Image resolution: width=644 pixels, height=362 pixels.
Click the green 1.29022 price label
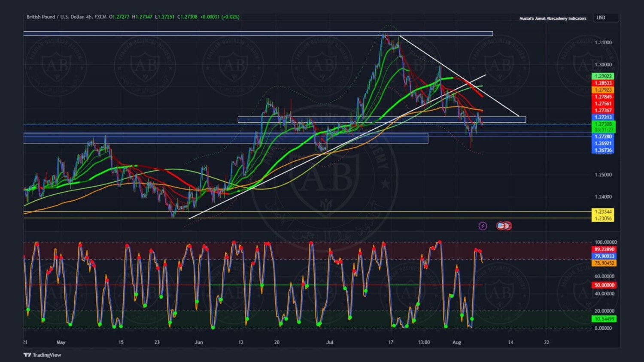point(603,76)
